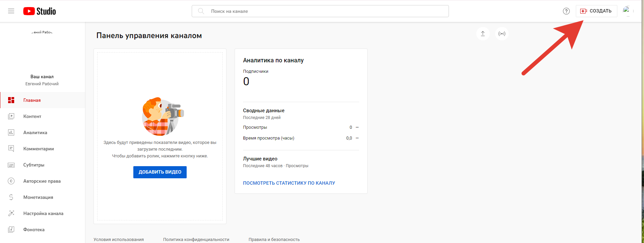Open Авторские права section
The width and height of the screenshot is (644, 243).
pos(42,181)
